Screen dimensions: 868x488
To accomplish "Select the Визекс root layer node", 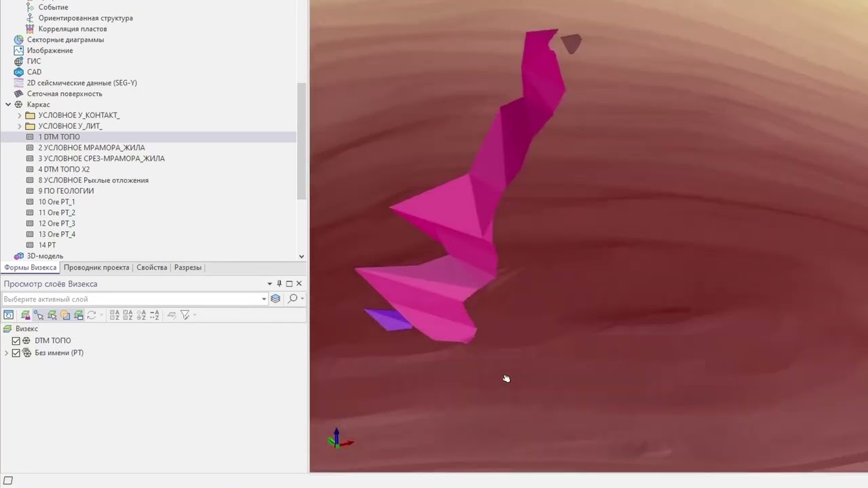I will point(26,329).
